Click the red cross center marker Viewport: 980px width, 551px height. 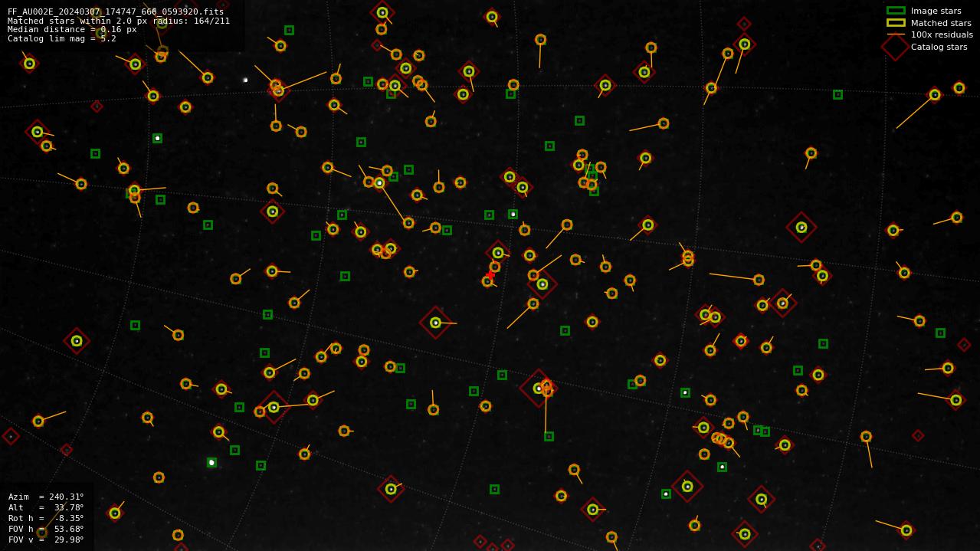[490, 275]
